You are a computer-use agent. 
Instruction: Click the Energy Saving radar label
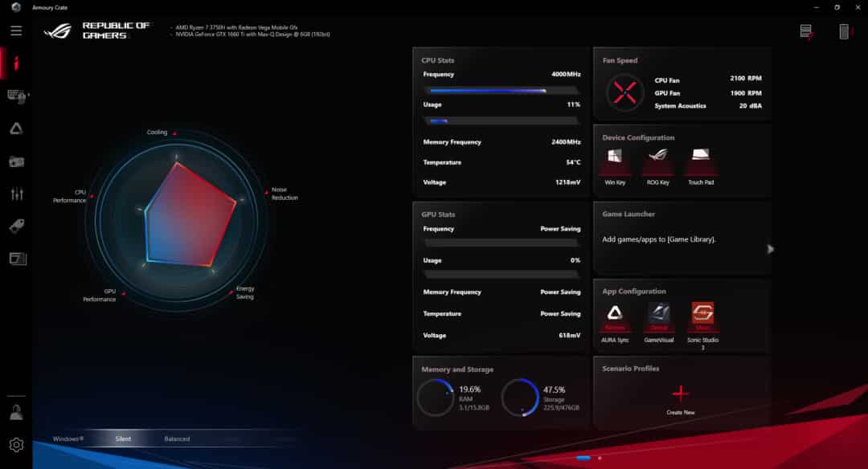tap(244, 292)
